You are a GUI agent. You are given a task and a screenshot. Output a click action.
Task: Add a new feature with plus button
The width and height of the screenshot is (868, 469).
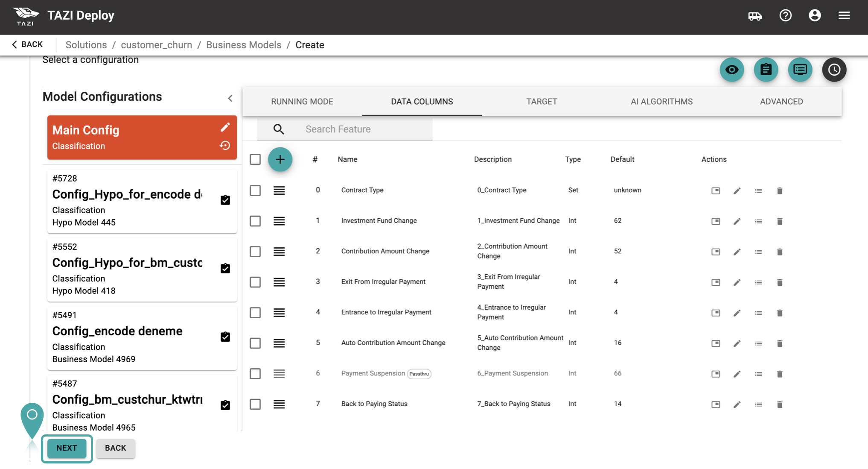point(280,159)
